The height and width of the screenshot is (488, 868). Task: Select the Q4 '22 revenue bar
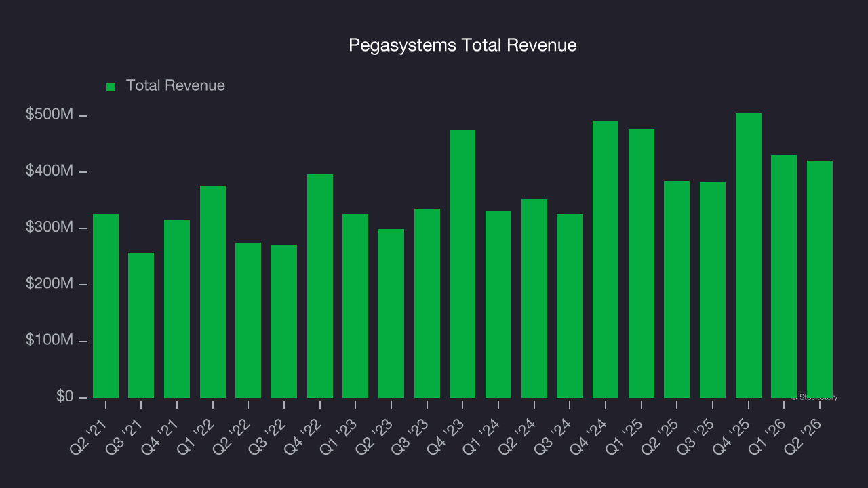(x=320, y=286)
